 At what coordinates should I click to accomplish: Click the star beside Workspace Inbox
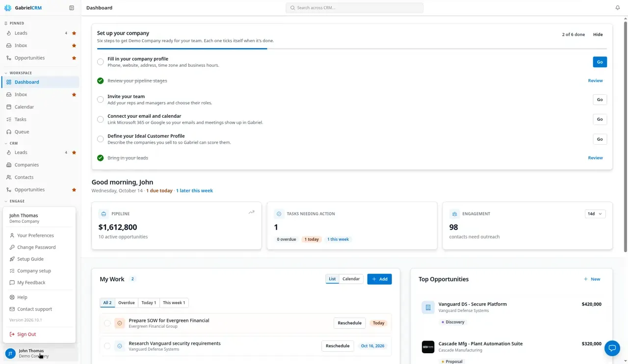click(x=74, y=95)
